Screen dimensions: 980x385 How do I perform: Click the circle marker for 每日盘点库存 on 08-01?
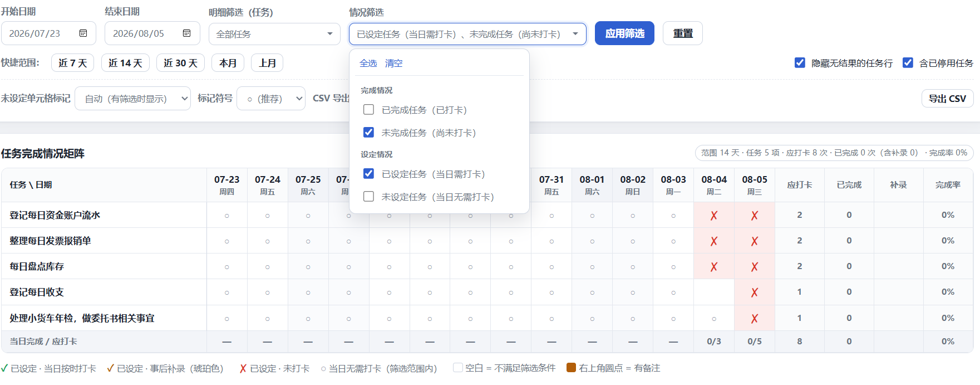point(592,267)
